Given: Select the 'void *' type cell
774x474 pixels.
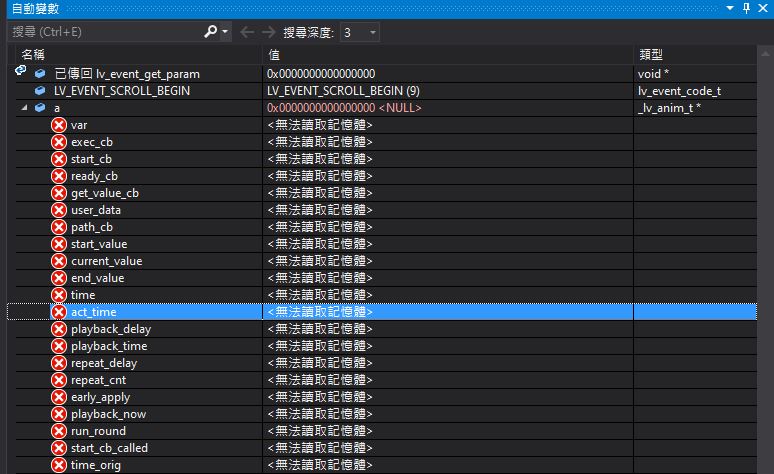Looking at the screenshot, I should point(653,74).
